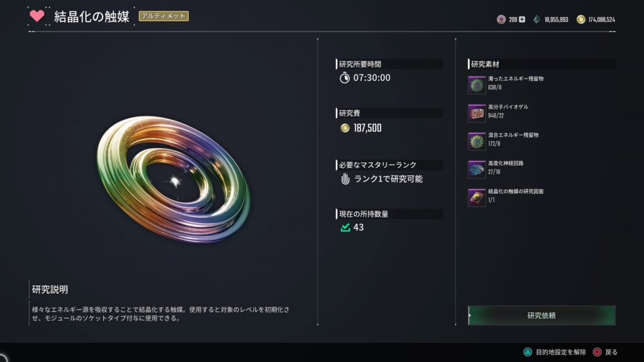
Task: Click the gold coin next to 187,500
Action: point(345,128)
